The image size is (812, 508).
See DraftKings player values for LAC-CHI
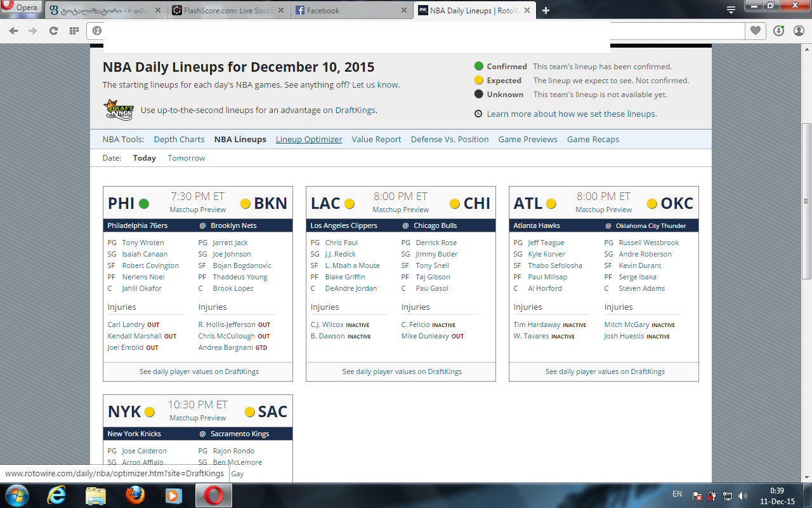(402, 371)
